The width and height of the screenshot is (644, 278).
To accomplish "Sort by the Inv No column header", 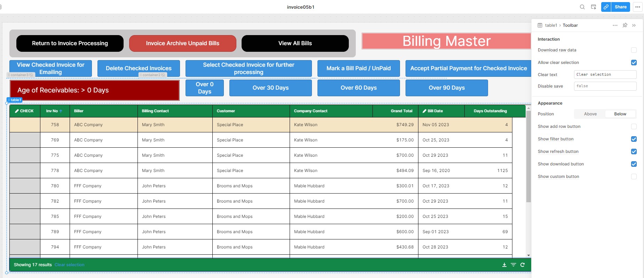I will pyautogui.click(x=52, y=111).
